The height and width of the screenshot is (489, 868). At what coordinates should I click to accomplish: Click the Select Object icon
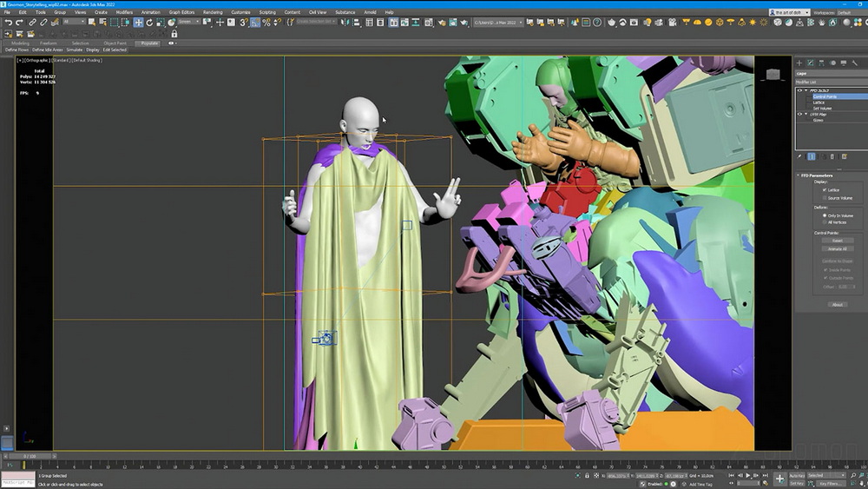tap(92, 23)
